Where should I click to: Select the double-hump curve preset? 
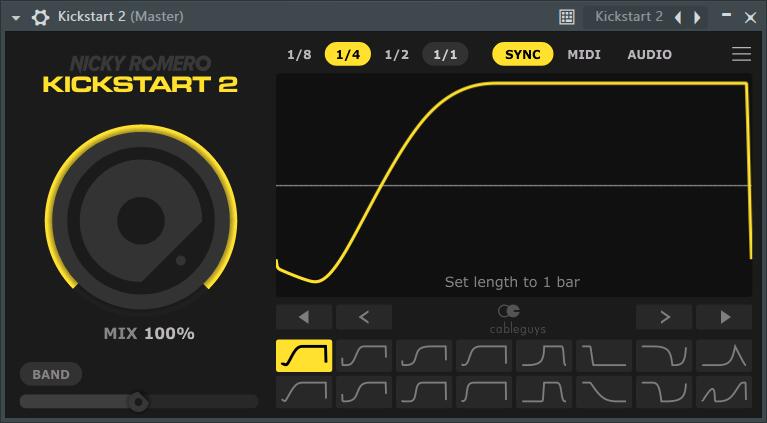[x=724, y=392]
